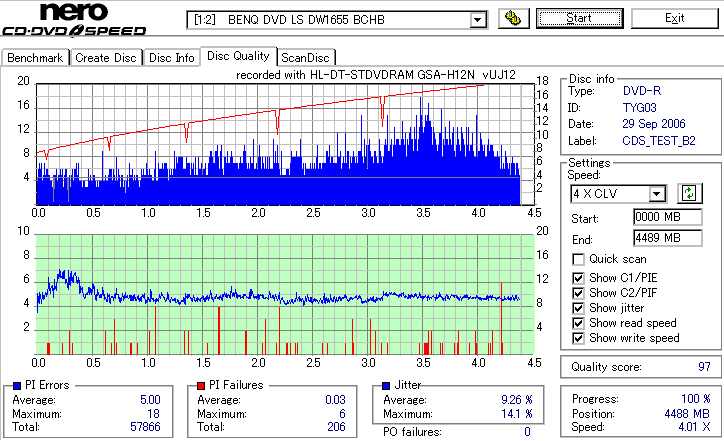724x441 pixels.
Task: Click the disc date 29 Sep 2006
Action: pyautogui.click(x=654, y=124)
